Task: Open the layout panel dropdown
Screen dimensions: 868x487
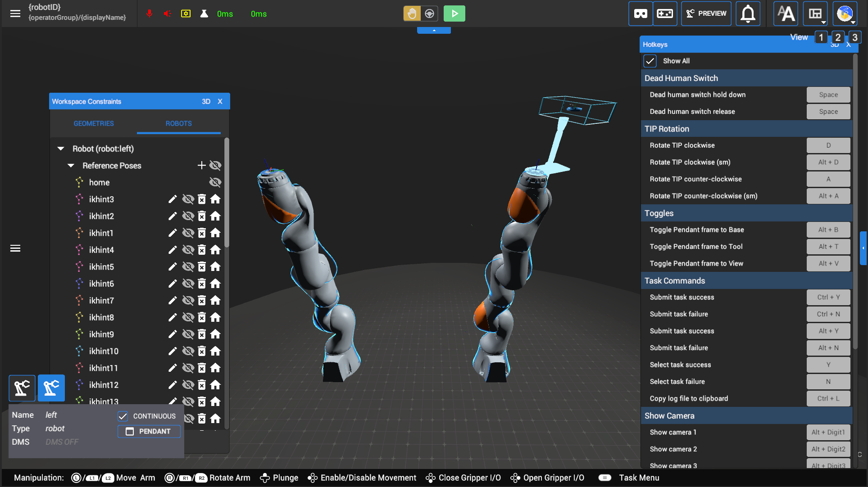Action: (815, 14)
